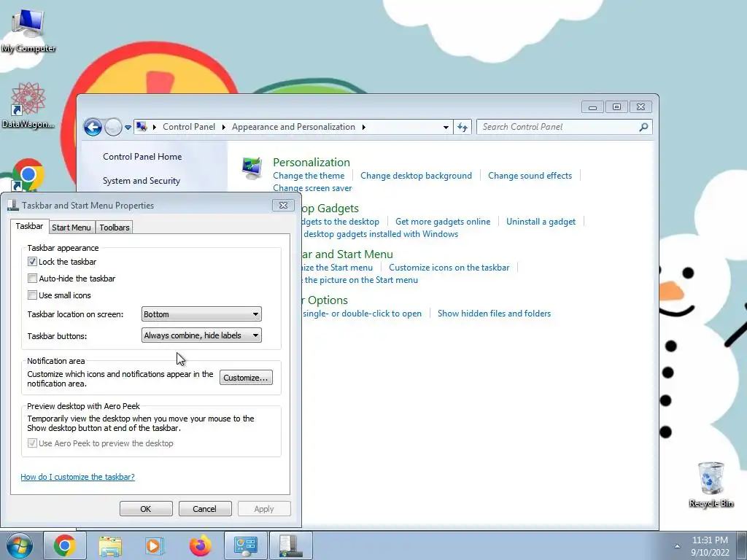747x560 pixels.
Task: Open My Computer desktop icon
Action: point(28,31)
